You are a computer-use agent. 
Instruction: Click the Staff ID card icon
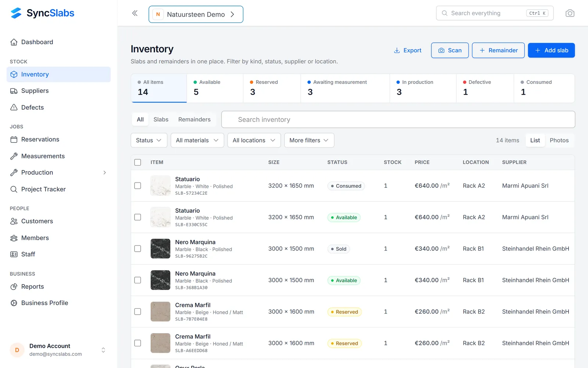pos(14,254)
